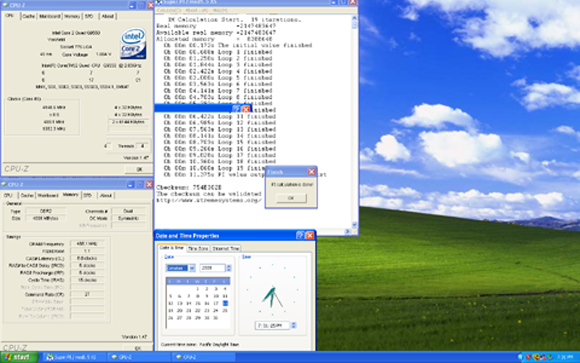The image size is (580, 363).
Task: Click scroll down arrow in Super PI log
Action: pos(354,224)
